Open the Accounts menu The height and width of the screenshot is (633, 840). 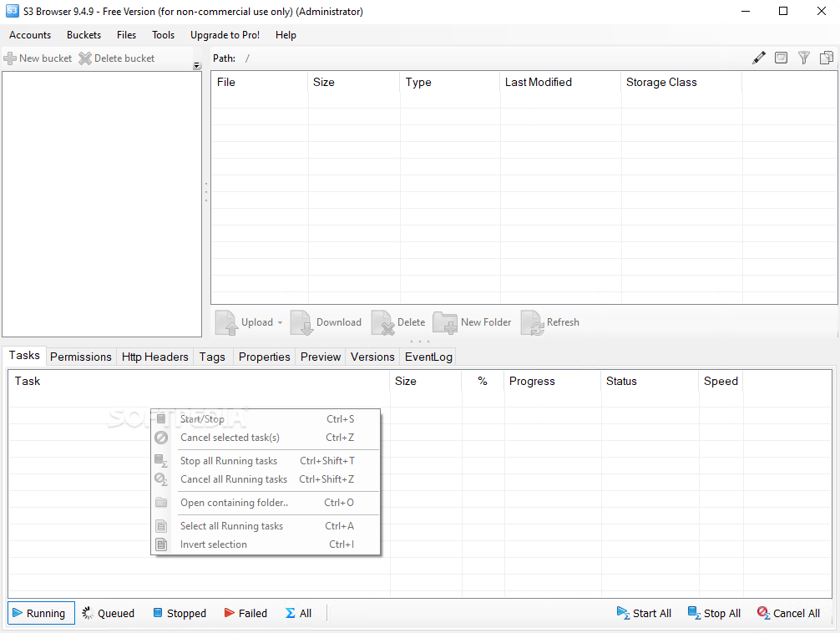click(30, 35)
